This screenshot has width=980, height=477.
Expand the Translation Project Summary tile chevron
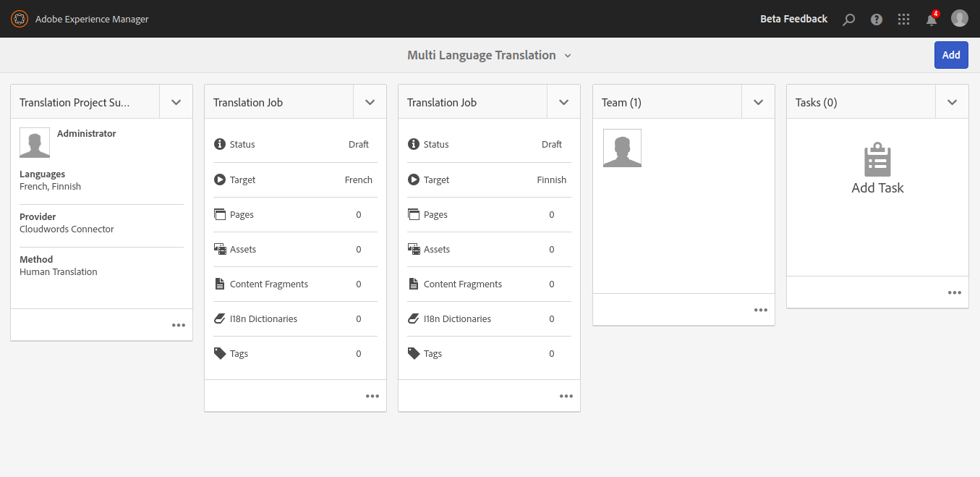[x=176, y=102]
